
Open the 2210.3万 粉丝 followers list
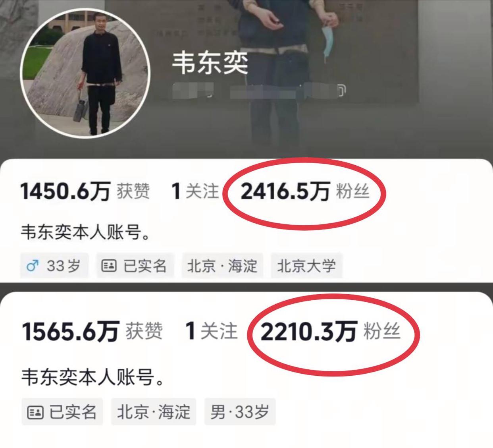tap(330, 331)
